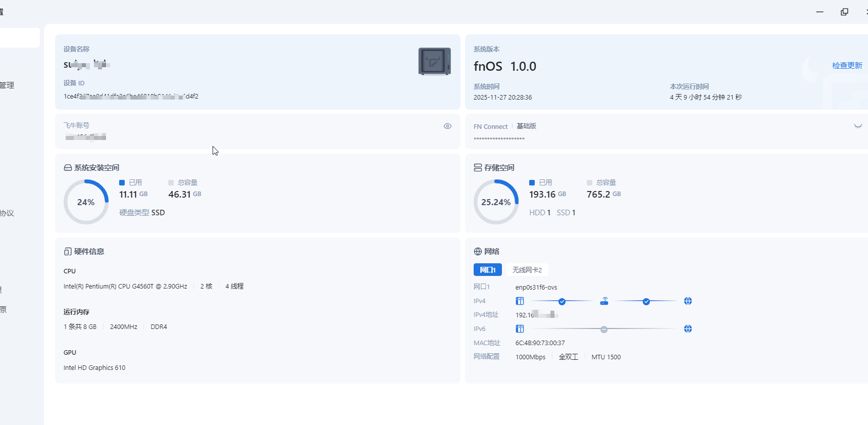This screenshot has width=868, height=425.
Task: Click the gray status node in the IPv6 row
Action: [604, 329]
